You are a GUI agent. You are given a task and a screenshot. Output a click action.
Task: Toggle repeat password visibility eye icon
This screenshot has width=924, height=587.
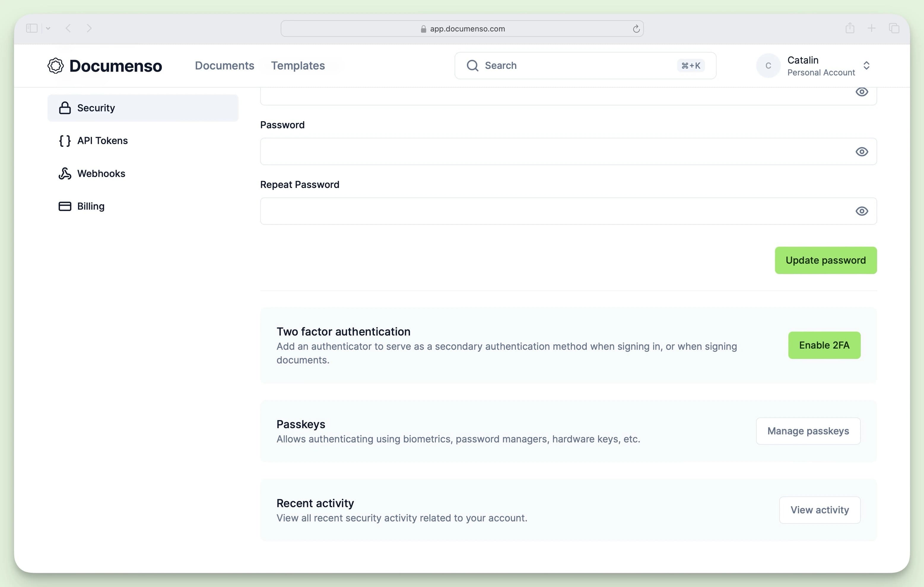(x=861, y=211)
